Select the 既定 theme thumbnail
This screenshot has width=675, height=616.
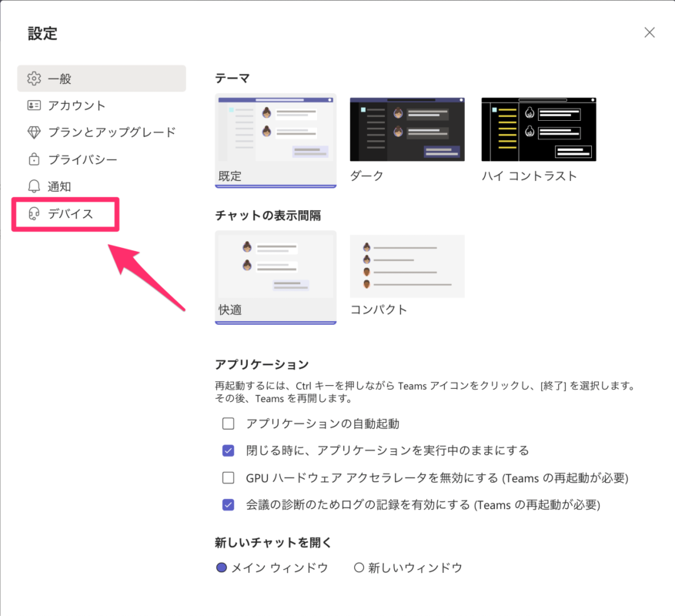pos(275,129)
